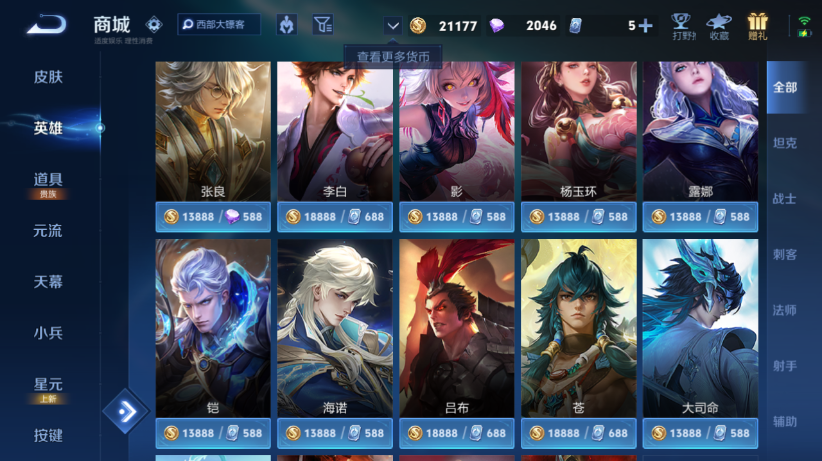822x461 pixels.
Task: Click 查看更多货币 tooltip
Action: click(x=393, y=56)
